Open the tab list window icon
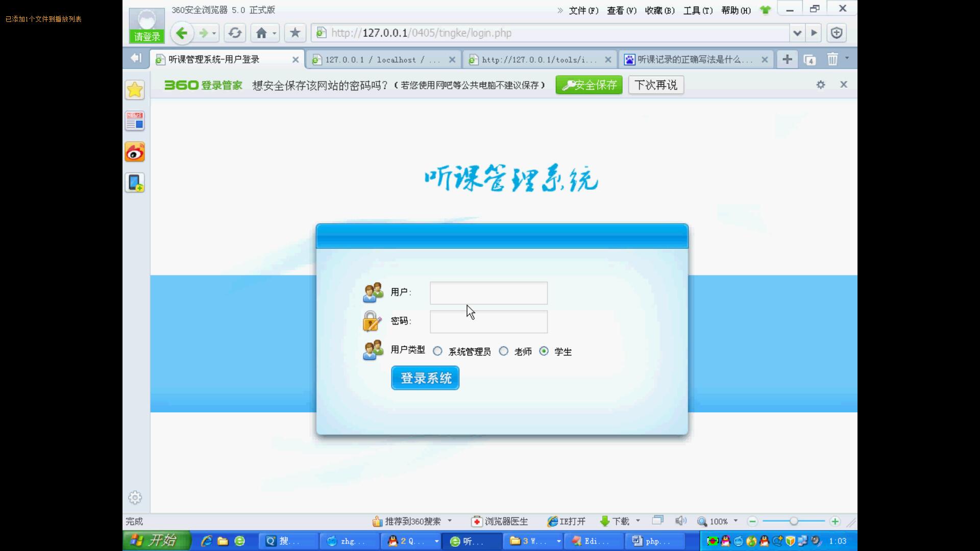The image size is (980, 551). 810,60
